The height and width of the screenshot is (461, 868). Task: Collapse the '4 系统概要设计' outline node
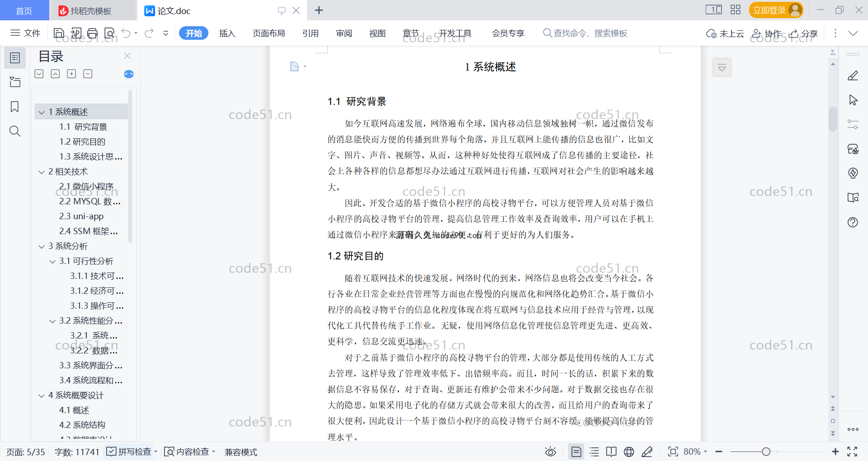[x=42, y=395]
